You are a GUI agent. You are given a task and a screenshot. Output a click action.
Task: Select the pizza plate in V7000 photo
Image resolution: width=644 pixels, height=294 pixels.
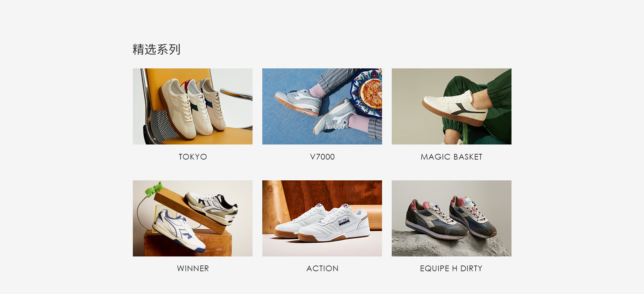[368, 93]
